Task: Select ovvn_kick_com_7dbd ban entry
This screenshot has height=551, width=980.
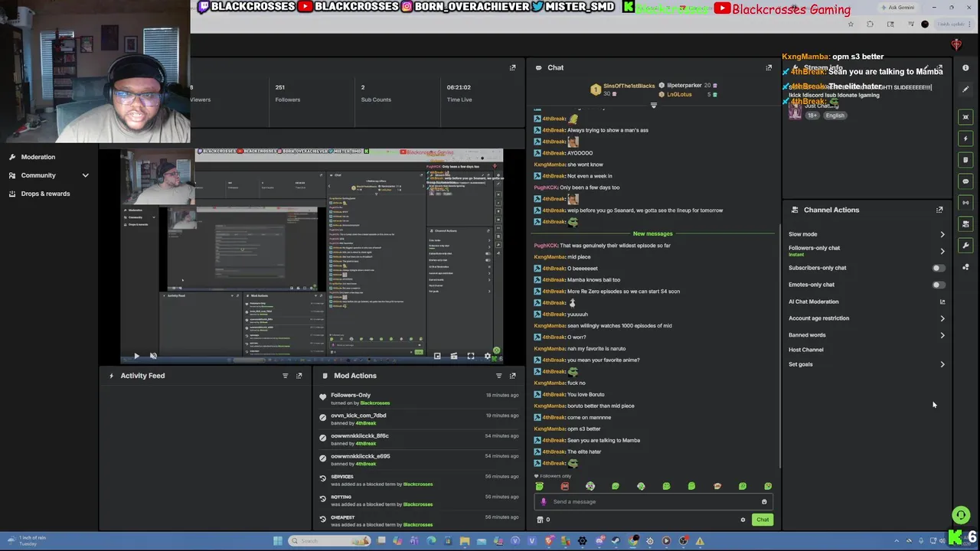Action: [x=358, y=416]
